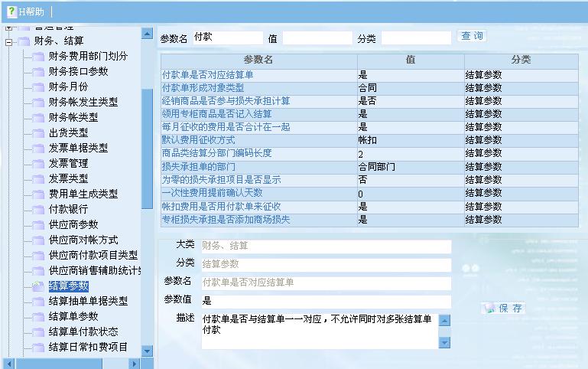The height and width of the screenshot is (369, 588).
Task: Click the 保存 save button
Action: click(x=503, y=309)
